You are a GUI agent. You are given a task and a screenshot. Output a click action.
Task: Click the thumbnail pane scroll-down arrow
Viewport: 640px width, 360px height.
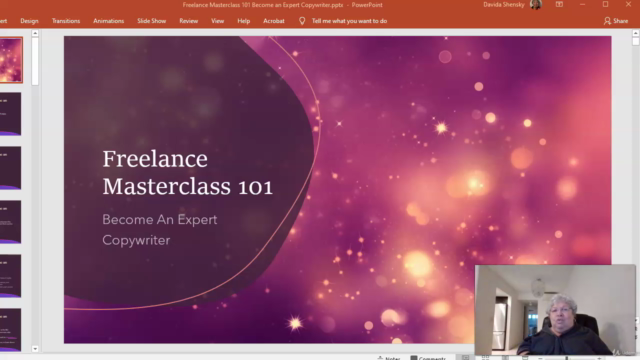point(35,349)
